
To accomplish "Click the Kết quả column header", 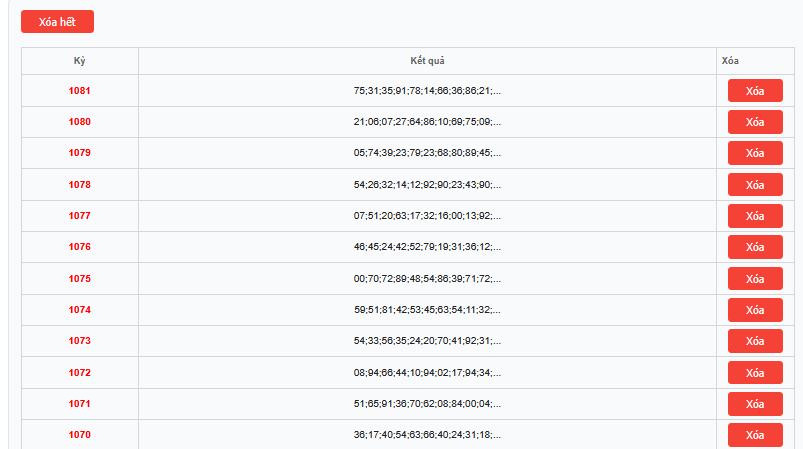I will pos(427,61).
